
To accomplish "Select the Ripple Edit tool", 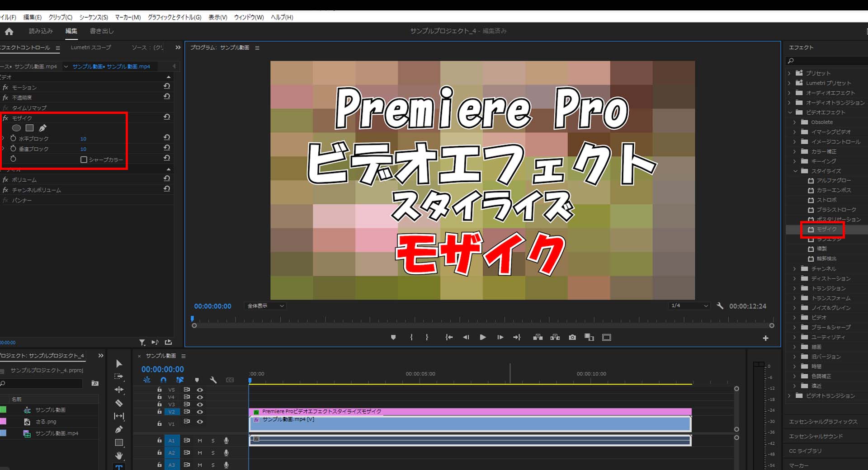I will [x=119, y=390].
